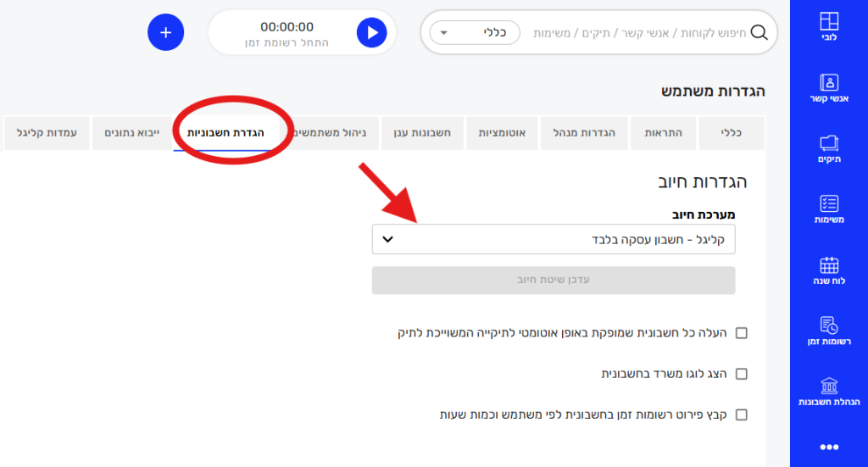Go to תיקים (cases) folder icon
Viewport: 868px width, 467px height.
(x=829, y=143)
